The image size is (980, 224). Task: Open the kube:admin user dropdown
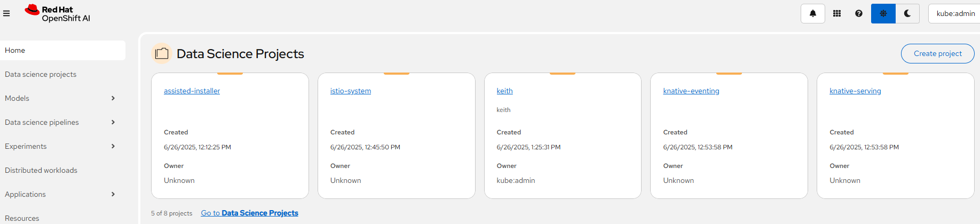[955, 13]
